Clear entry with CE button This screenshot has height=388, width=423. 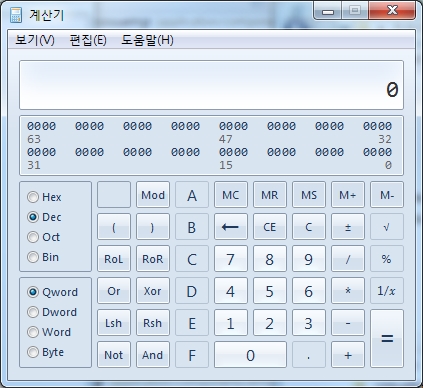point(270,227)
